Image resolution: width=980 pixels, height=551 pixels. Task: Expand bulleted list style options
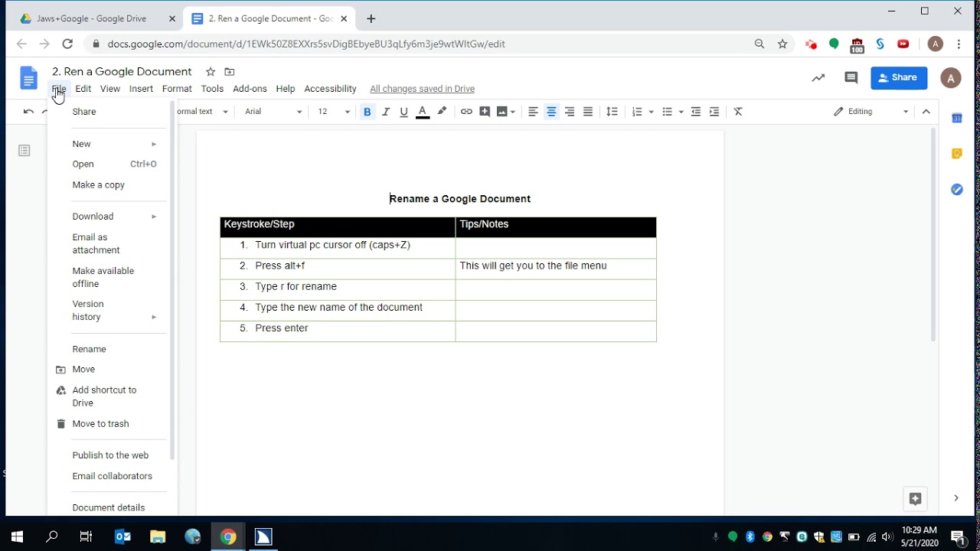coord(681,112)
